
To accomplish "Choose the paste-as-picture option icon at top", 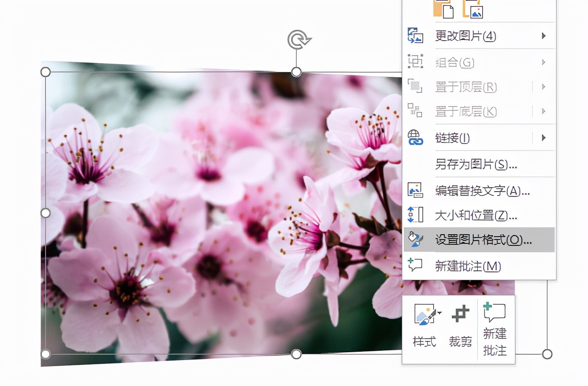I will [472, 8].
